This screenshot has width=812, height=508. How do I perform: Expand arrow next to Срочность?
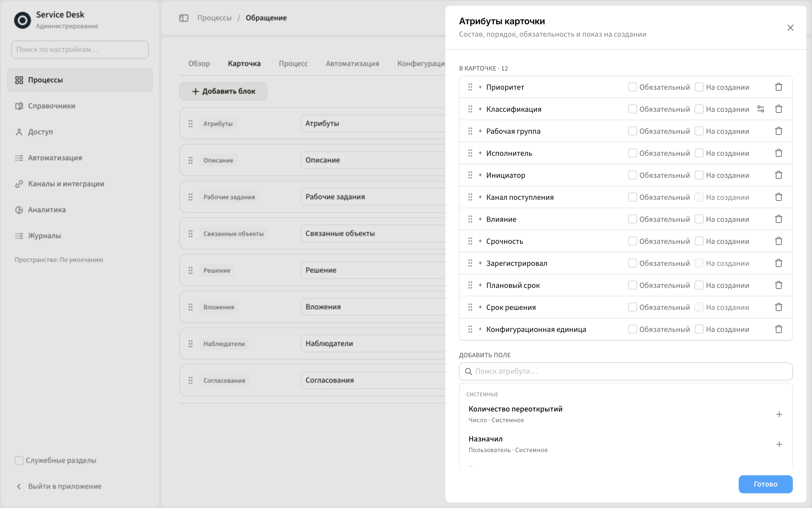[x=480, y=241]
